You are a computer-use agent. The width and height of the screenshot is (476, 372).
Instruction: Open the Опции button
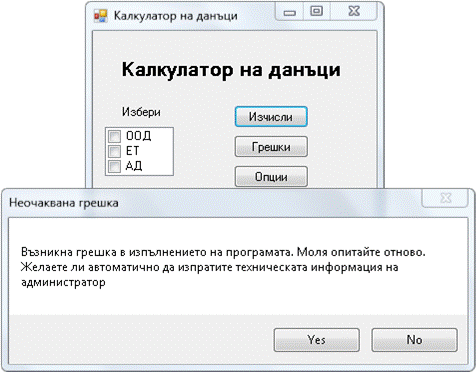tap(271, 176)
